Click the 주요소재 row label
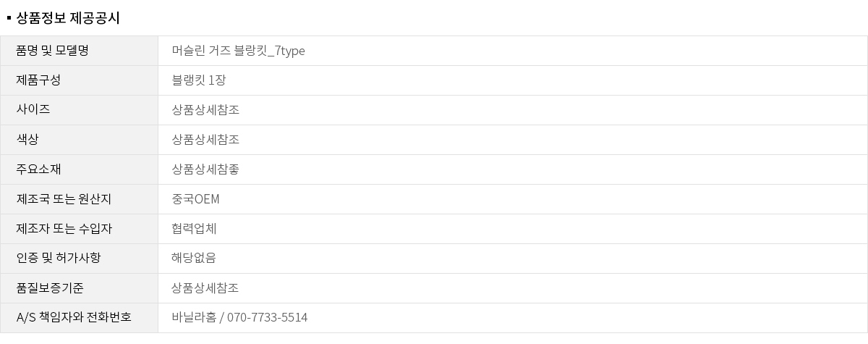 point(38,169)
